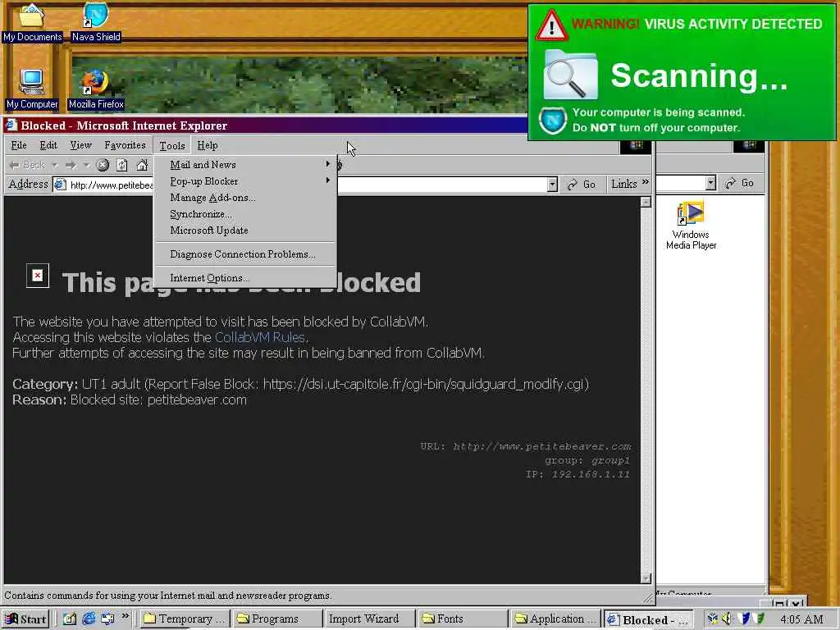Click the Home page toolbar icon
The width and height of the screenshot is (840, 630).
pyautogui.click(x=142, y=165)
